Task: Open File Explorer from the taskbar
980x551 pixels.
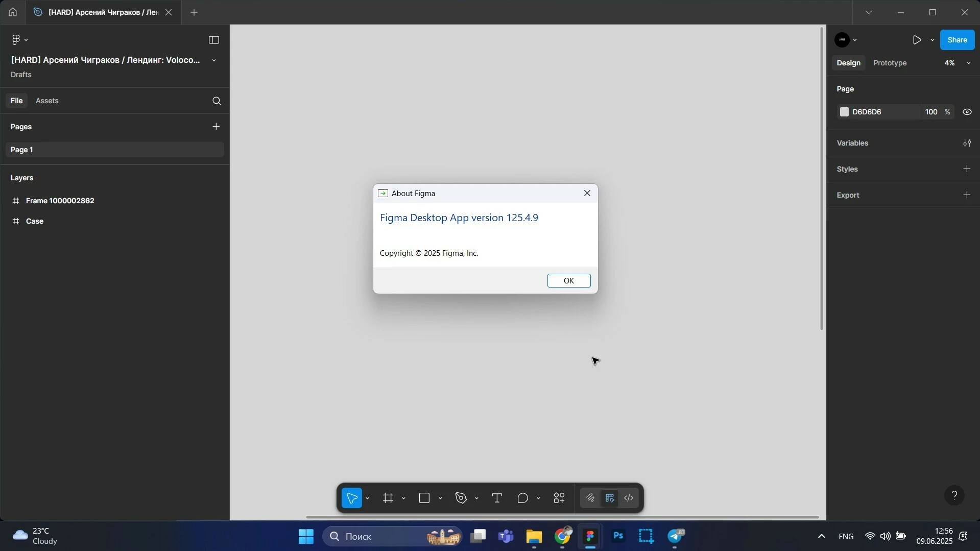Action: pos(534,537)
